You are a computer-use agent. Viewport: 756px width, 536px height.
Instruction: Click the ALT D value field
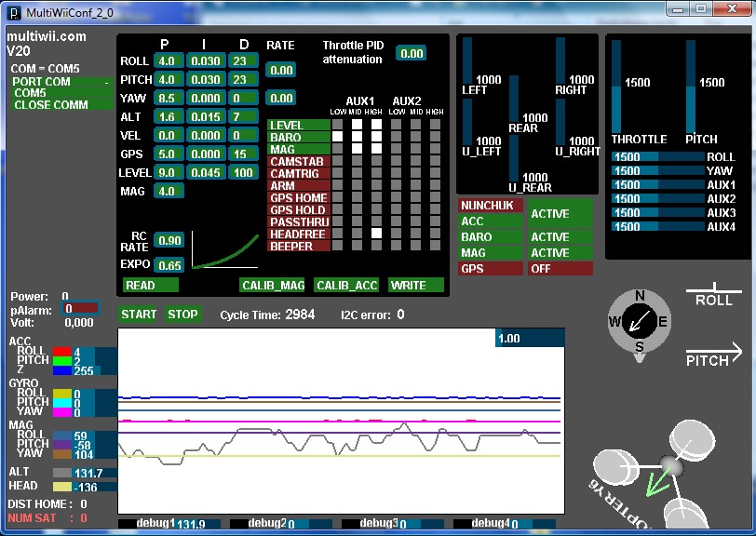[x=244, y=116]
